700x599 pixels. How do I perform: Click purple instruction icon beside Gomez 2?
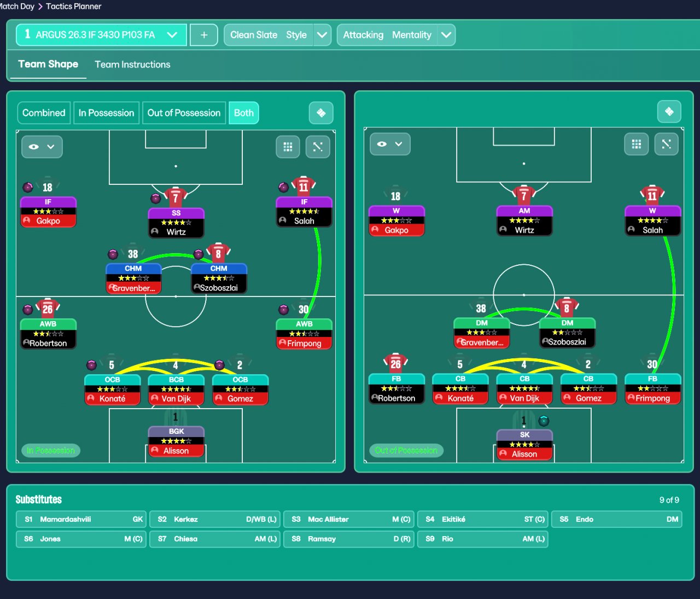pos(219,365)
